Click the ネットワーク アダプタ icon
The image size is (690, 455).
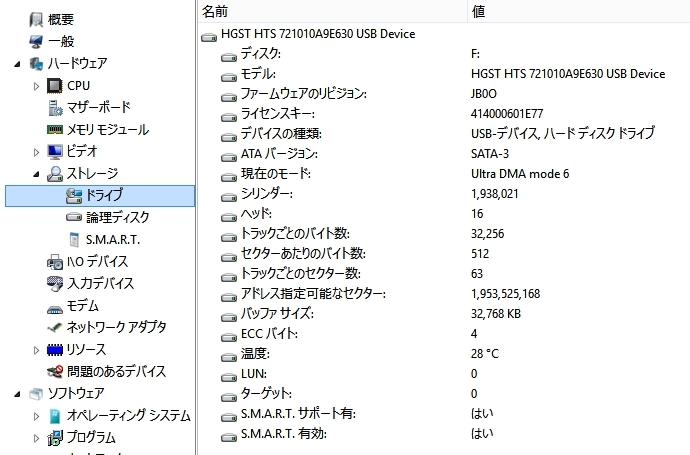click(55, 328)
